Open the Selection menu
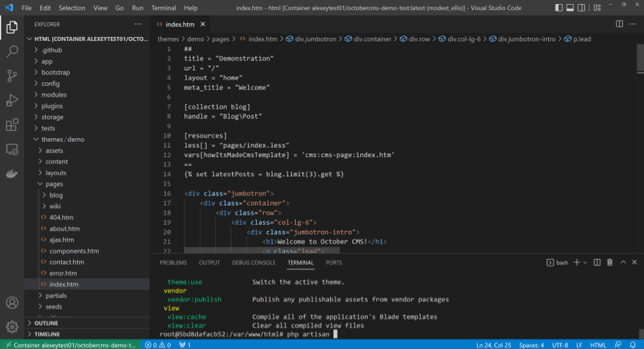The height and width of the screenshot is (349, 644). 72,8
